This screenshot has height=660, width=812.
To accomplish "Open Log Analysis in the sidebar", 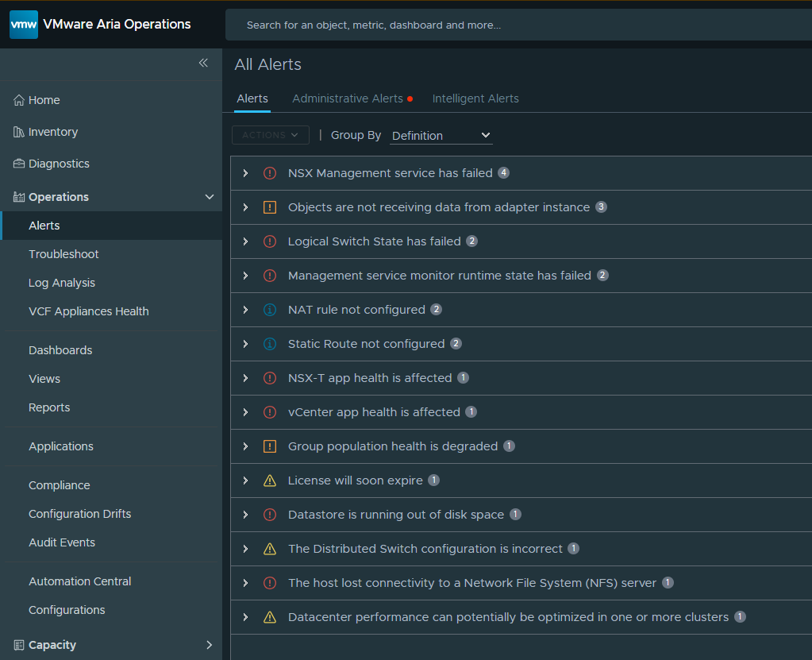I will click(x=62, y=283).
